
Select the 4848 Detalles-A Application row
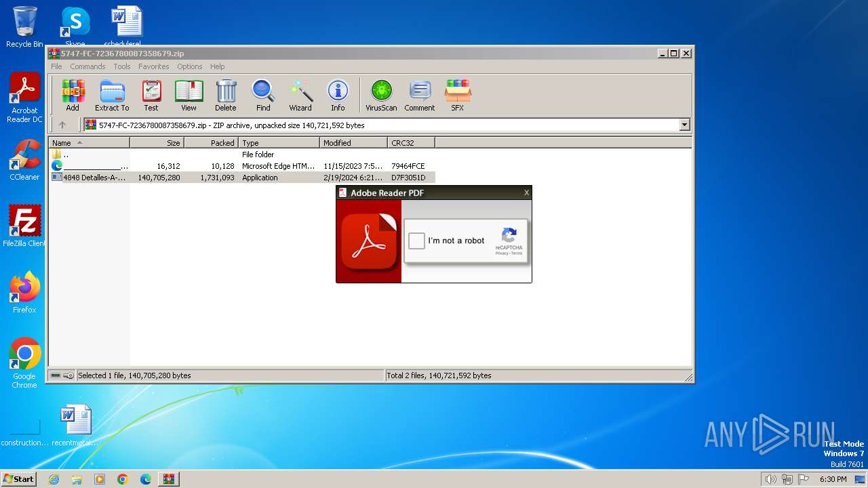tap(242, 178)
